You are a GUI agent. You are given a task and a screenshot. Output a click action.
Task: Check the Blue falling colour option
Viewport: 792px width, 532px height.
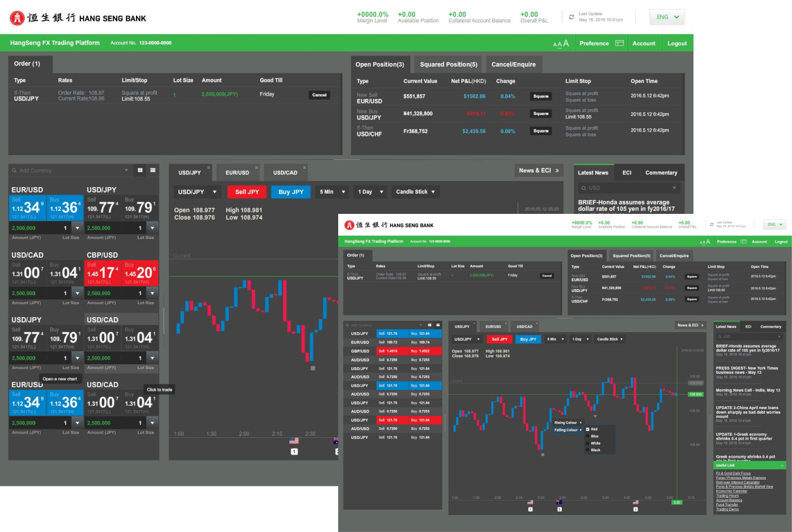click(x=588, y=436)
